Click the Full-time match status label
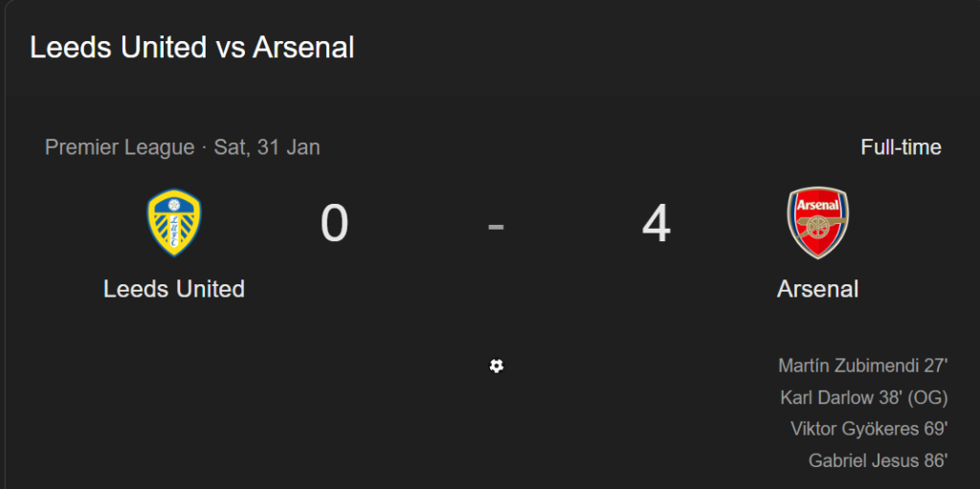The width and height of the screenshot is (980, 489). point(901,147)
